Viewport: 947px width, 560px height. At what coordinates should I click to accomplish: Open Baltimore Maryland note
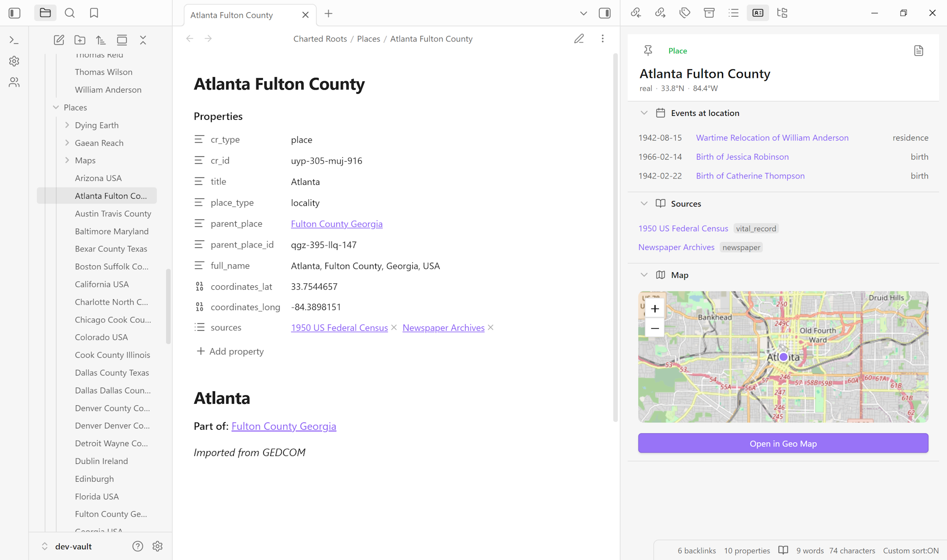click(x=111, y=231)
